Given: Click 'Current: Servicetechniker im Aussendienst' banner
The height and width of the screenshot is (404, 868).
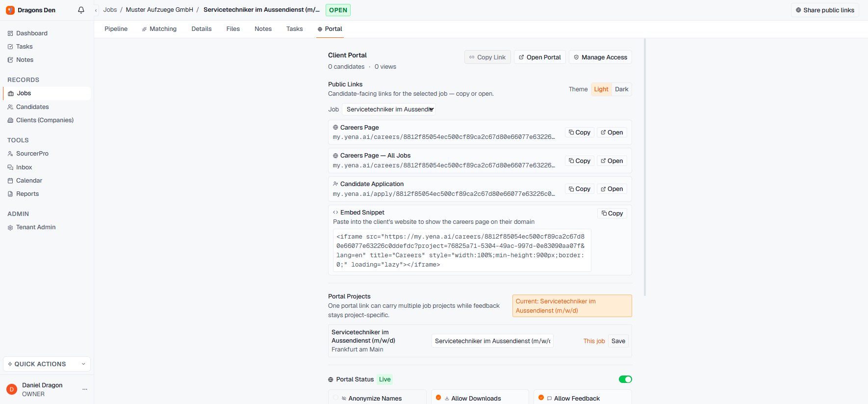Looking at the screenshot, I should pyautogui.click(x=572, y=306).
